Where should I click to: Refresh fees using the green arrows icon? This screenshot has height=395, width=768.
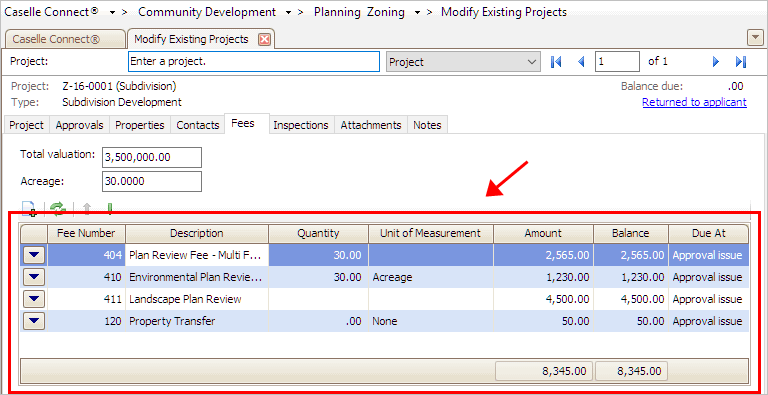(x=58, y=209)
